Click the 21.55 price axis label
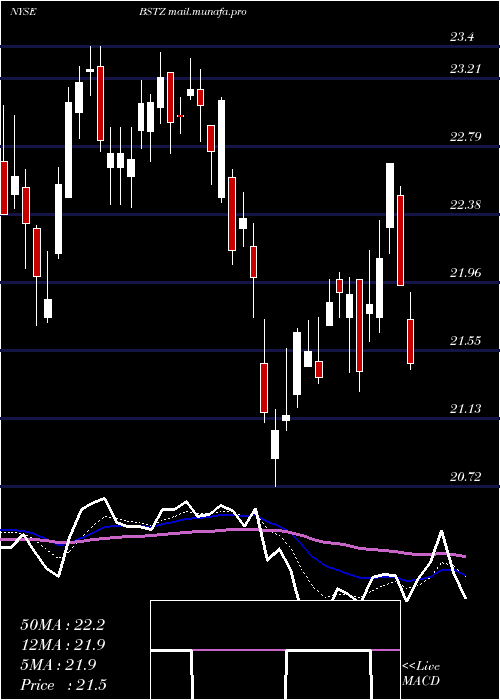 465,341
